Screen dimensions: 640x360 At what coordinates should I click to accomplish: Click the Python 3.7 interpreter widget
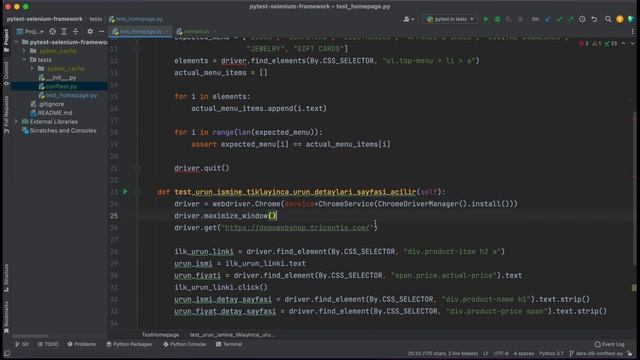[x=551, y=353]
